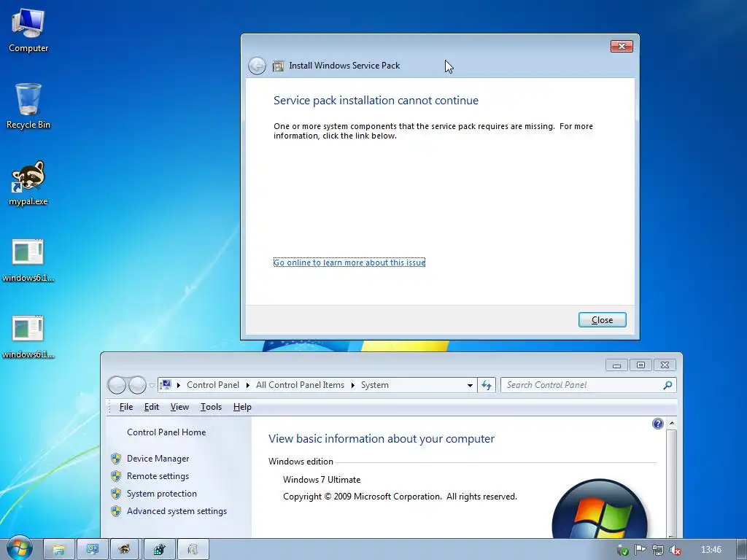
Task: Click the muted volume tray icon
Action: [x=675, y=550]
